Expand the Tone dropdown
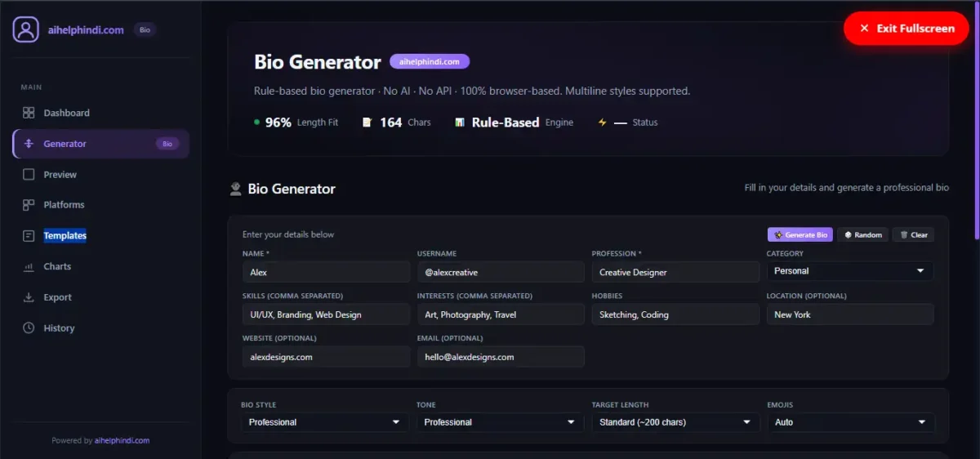Viewport: 980px width, 459px height. [x=500, y=422]
